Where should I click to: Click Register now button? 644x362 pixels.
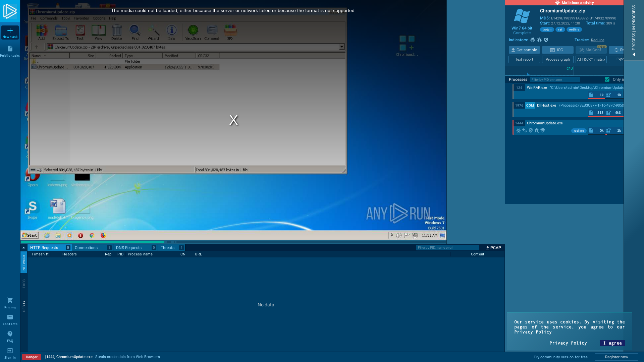[x=616, y=357]
